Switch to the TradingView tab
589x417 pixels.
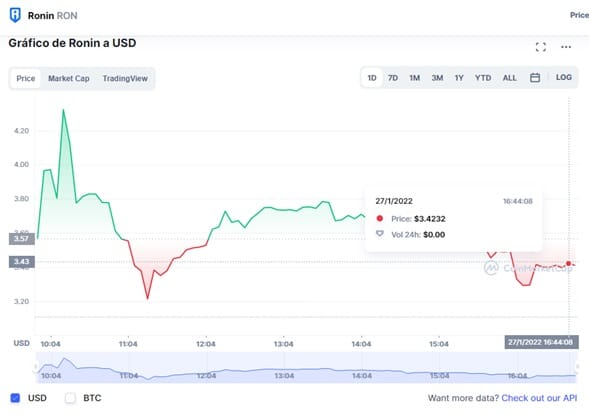125,79
